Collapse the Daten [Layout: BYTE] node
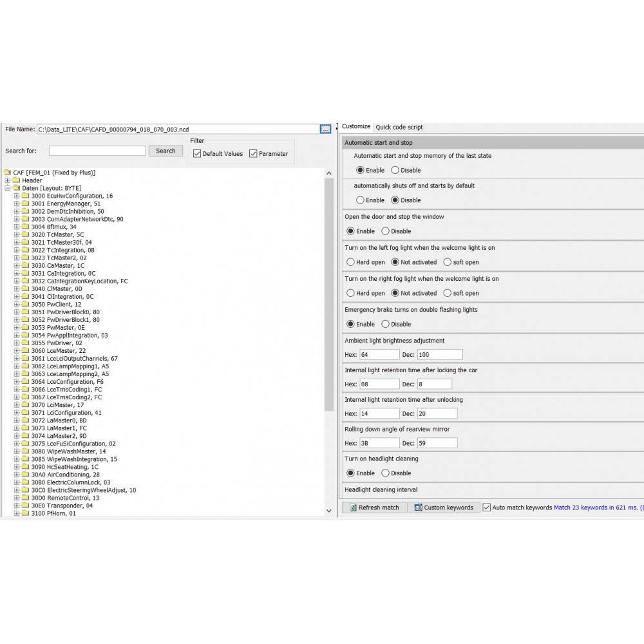Viewport: 644px width, 644px height. [8, 188]
